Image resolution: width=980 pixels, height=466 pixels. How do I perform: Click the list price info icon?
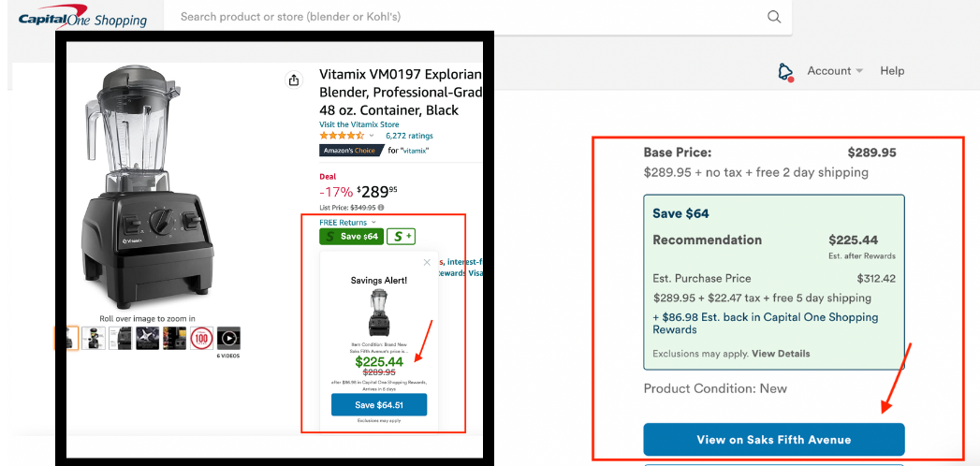point(381,208)
